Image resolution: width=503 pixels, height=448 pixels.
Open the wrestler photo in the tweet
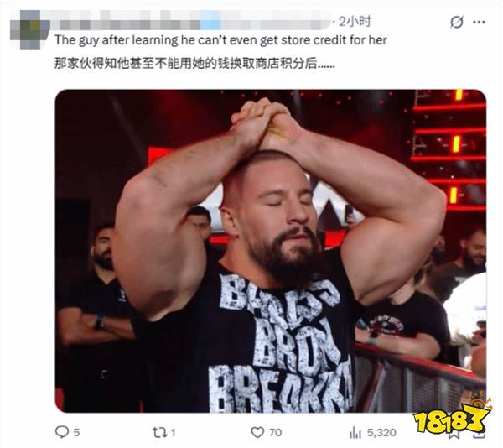271,251
